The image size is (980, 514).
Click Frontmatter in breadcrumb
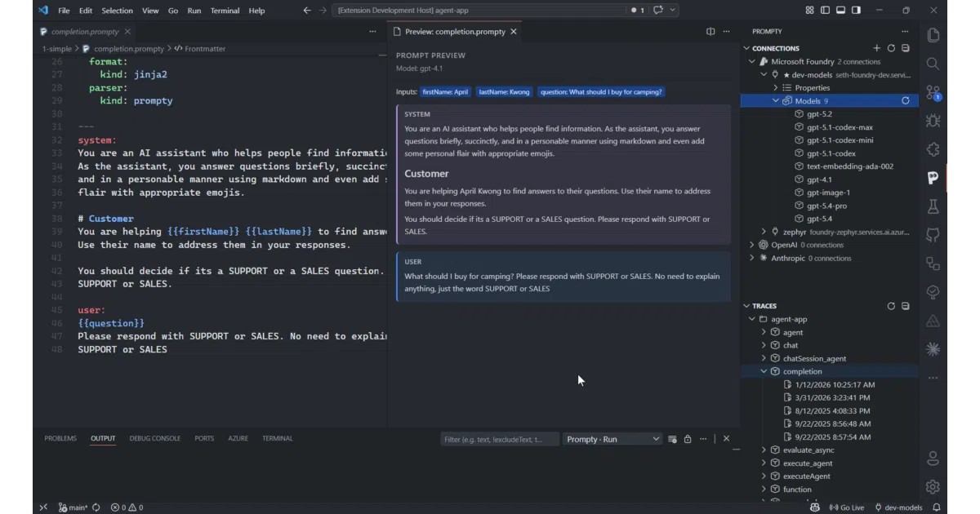[205, 49]
